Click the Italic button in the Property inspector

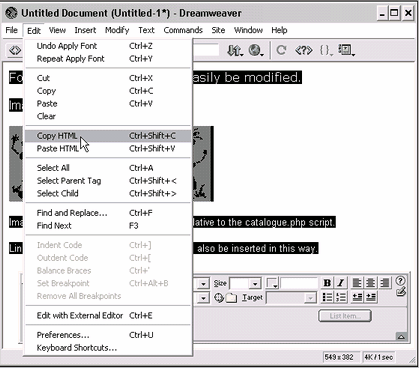pyautogui.click(x=341, y=283)
